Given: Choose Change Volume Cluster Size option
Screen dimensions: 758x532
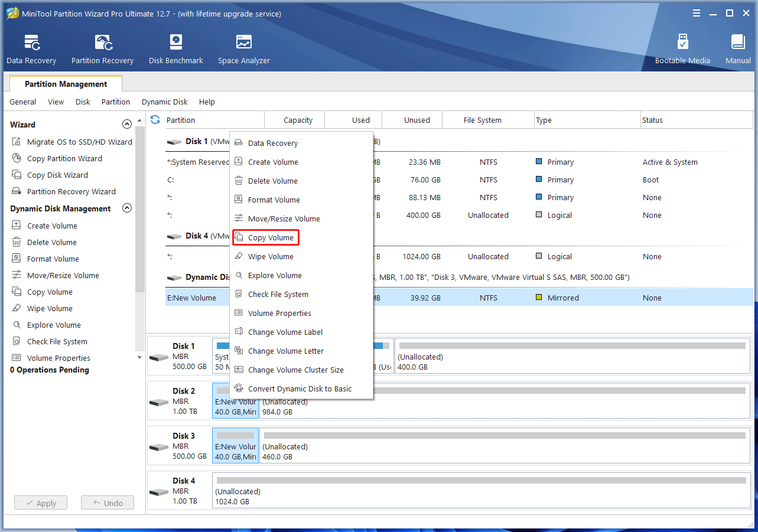Looking at the screenshot, I should click(x=301, y=370).
